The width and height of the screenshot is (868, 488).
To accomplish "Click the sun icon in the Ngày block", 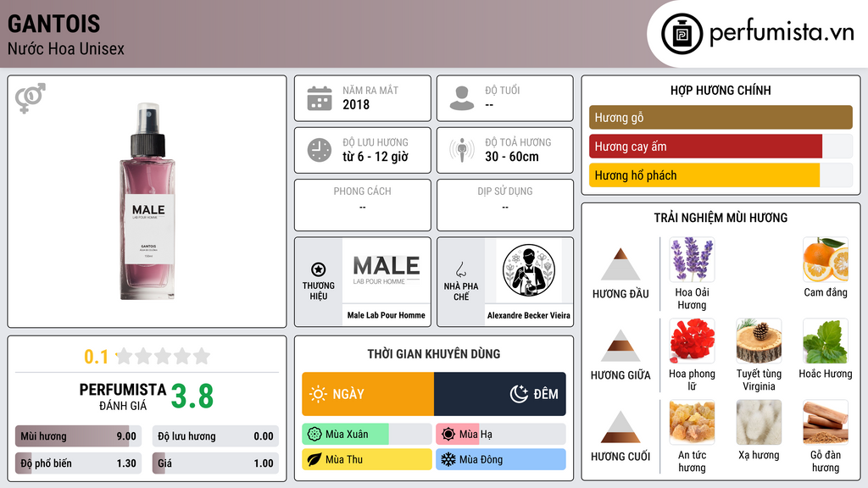I will [x=319, y=394].
